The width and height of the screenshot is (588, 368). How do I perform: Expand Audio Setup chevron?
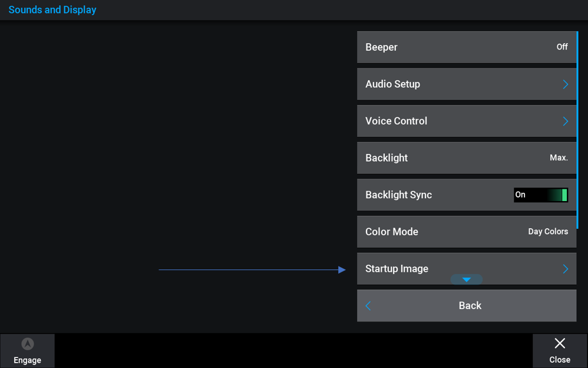[x=566, y=84]
